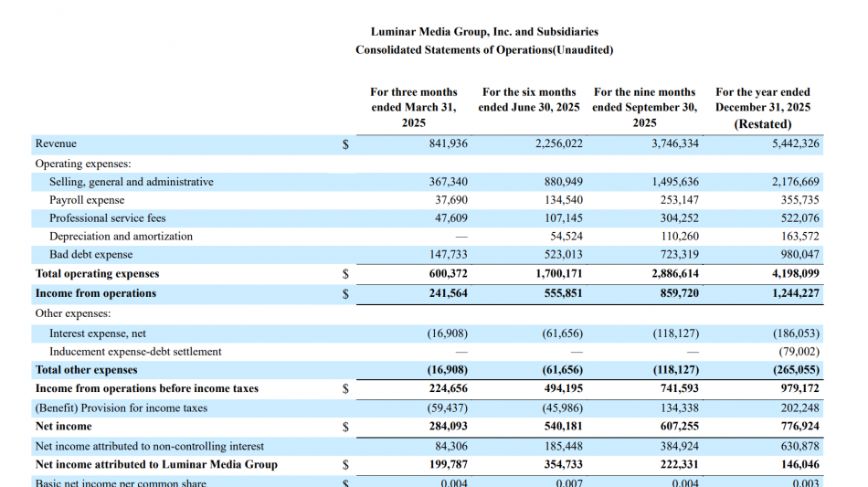The width and height of the screenshot is (868, 487).
Task: Click bad debt value 980,047
Action: point(799,255)
